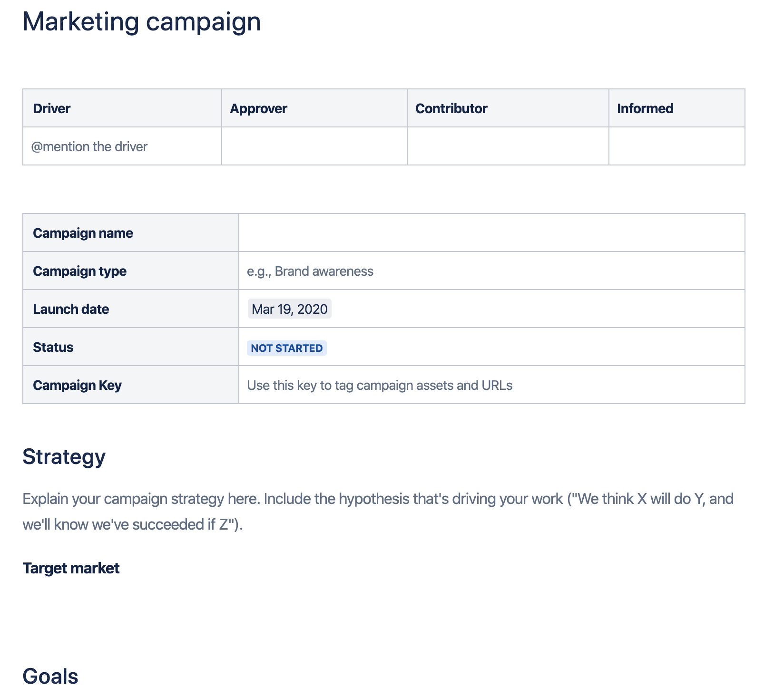Select the Contributor column header

click(x=508, y=108)
